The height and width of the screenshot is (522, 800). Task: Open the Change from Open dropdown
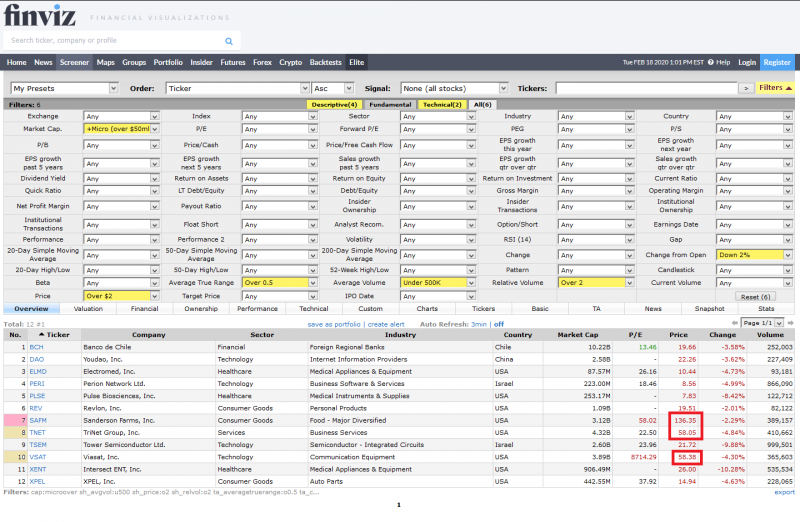(754, 255)
